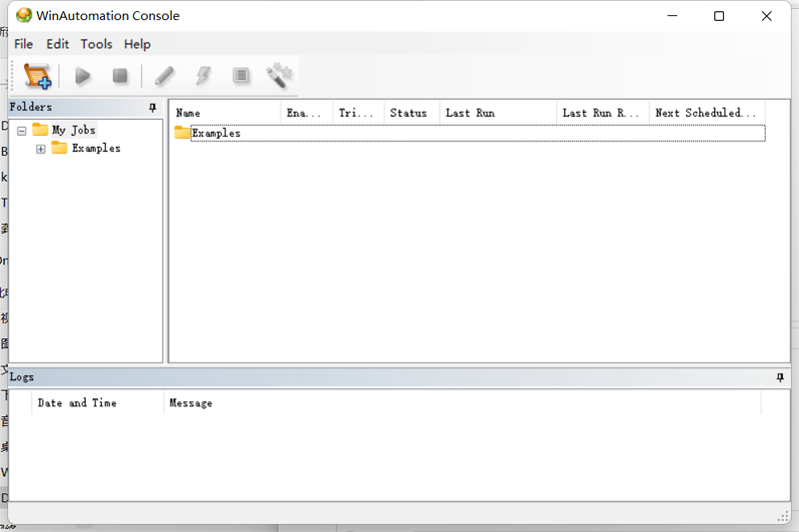
Task: Select the Examples row in job list
Action: (x=477, y=133)
